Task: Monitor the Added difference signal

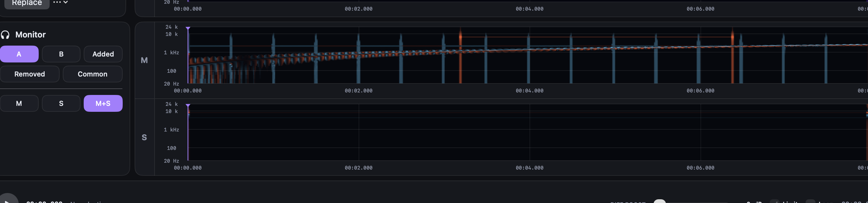Action: pos(103,54)
